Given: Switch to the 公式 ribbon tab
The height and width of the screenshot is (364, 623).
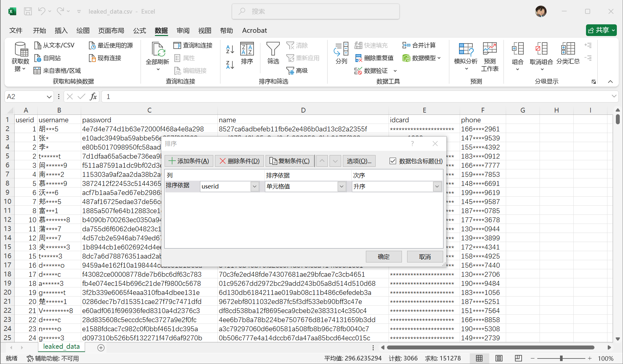Looking at the screenshot, I should pos(139,30).
